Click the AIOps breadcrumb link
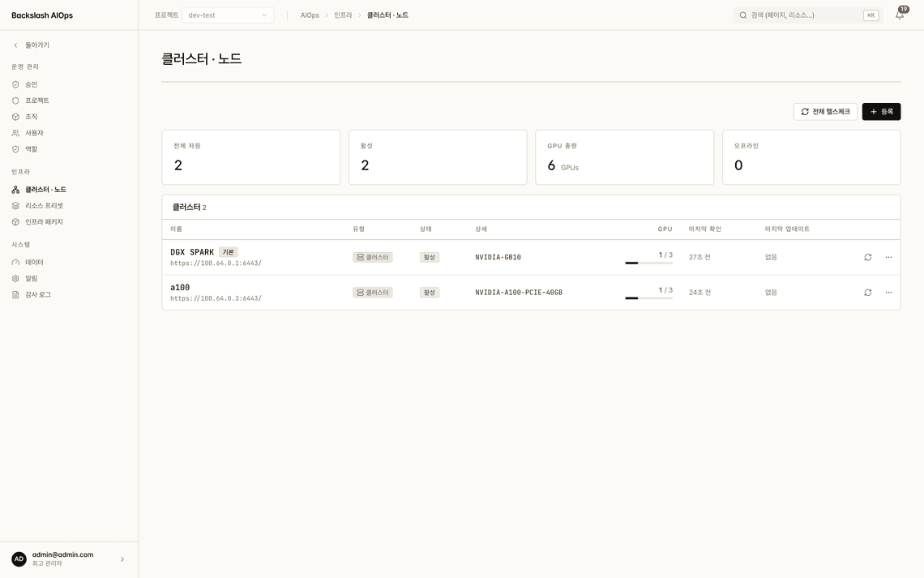The width and height of the screenshot is (924, 578). pos(310,15)
